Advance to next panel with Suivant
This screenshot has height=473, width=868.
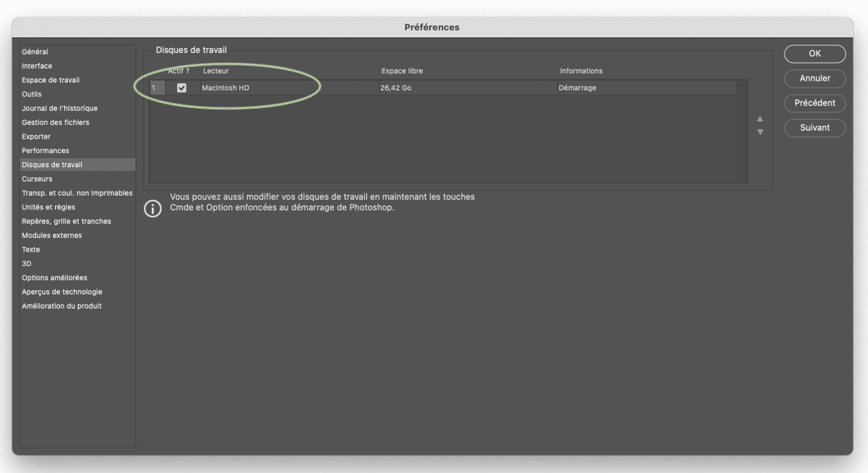[814, 128]
